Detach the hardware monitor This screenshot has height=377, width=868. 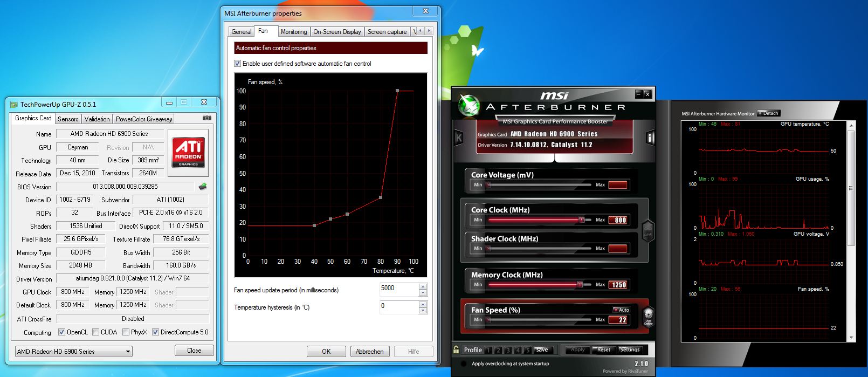click(x=769, y=113)
